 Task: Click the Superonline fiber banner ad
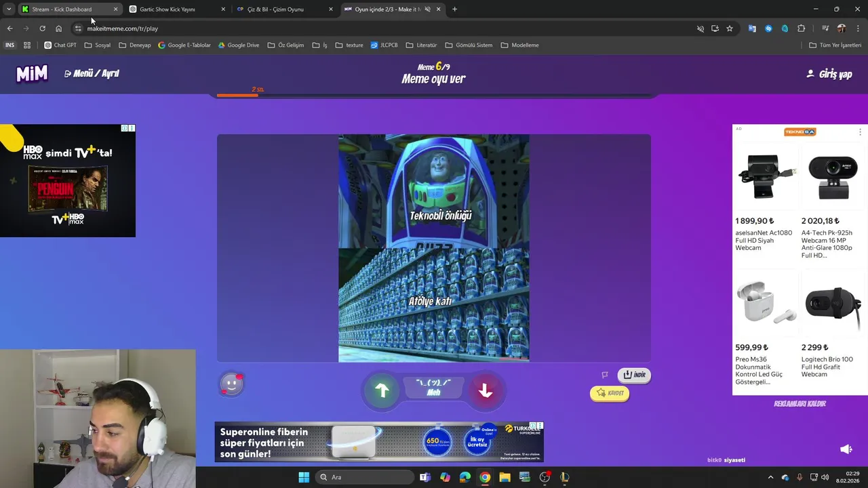click(379, 442)
